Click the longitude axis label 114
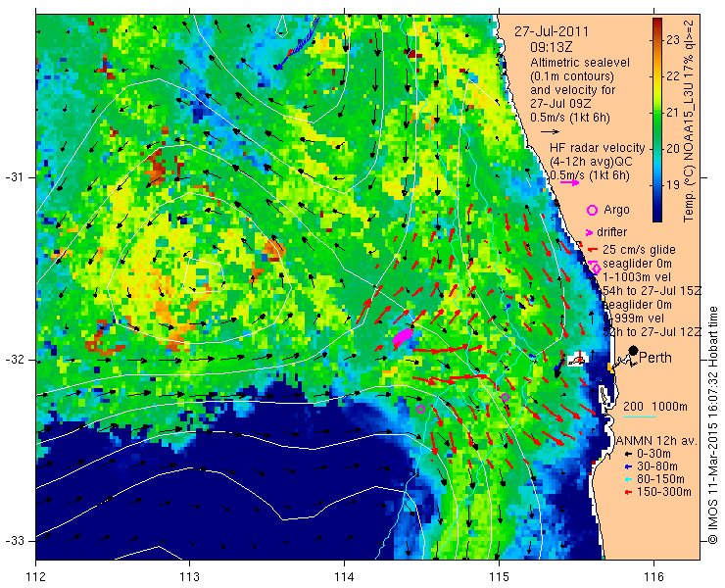 (344, 577)
